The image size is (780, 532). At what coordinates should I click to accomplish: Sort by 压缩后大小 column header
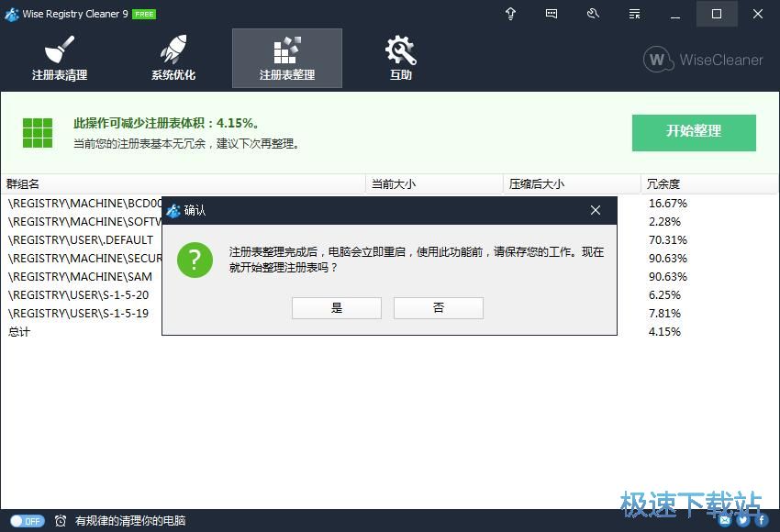[x=572, y=184]
